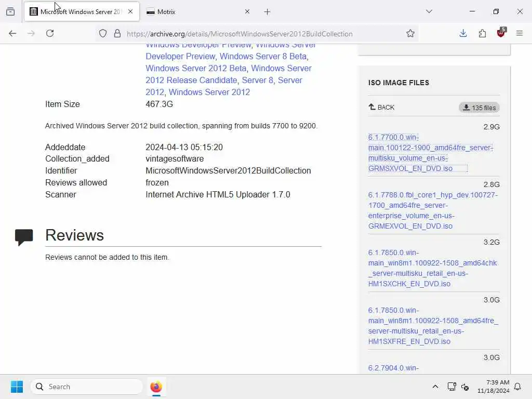
Task: Go back to previous page
Action: tap(12, 33)
